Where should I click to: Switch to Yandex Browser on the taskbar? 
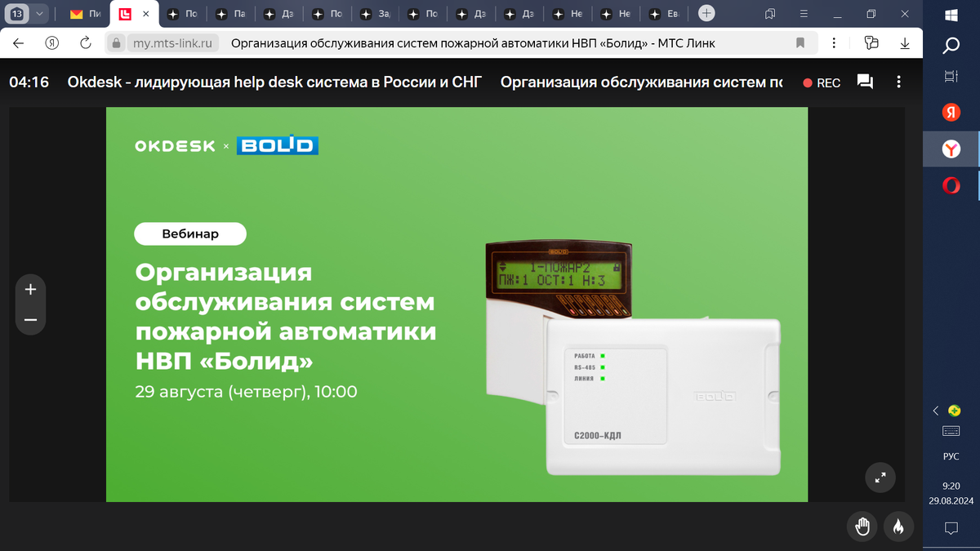951,149
